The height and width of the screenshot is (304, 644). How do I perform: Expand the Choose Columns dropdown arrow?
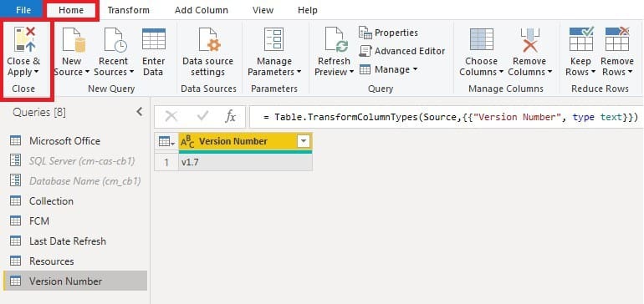501,73
